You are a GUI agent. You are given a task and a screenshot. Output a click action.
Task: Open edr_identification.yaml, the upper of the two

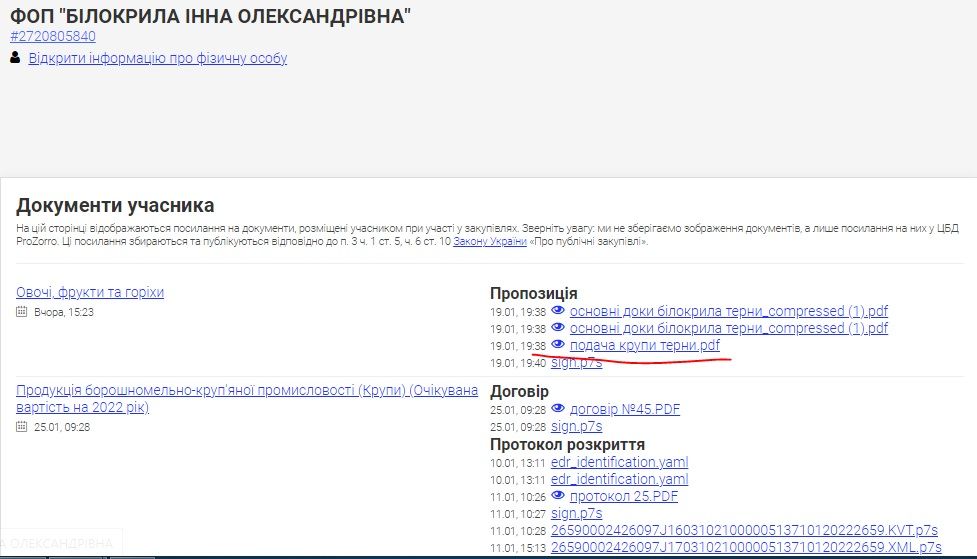619,462
